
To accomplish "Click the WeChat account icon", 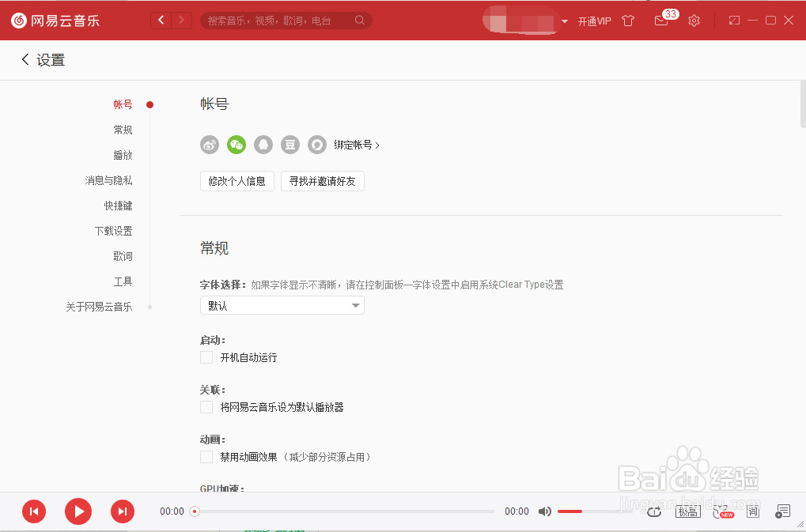I will (237, 145).
